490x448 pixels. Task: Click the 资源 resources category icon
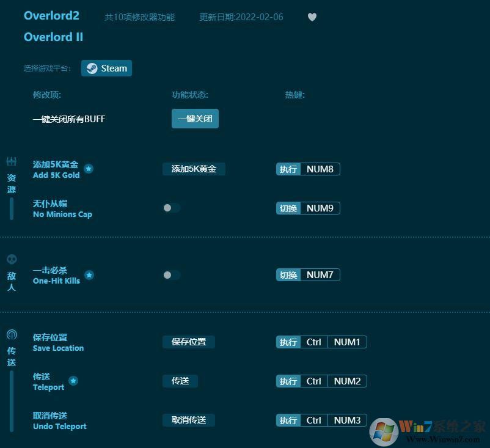point(12,161)
